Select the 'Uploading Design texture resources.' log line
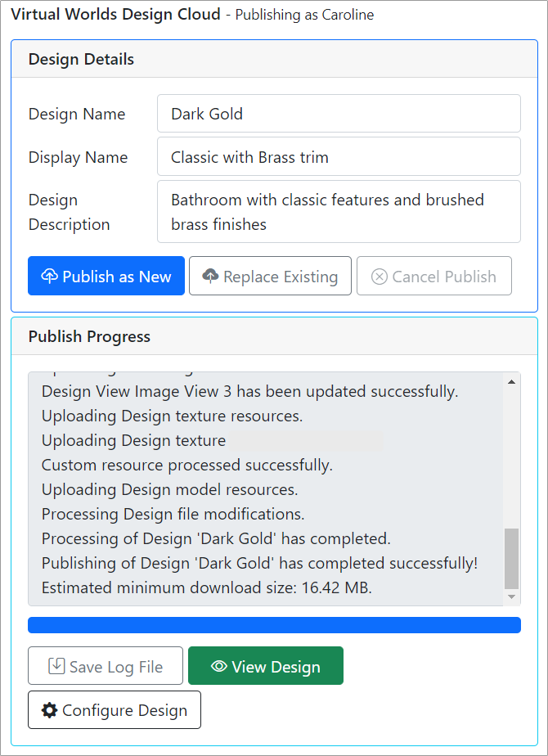 [x=172, y=416]
